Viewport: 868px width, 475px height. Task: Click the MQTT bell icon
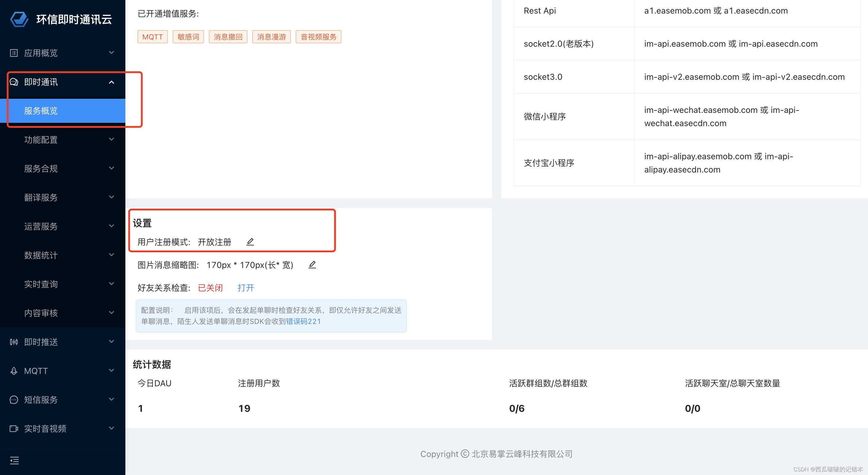pos(14,371)
